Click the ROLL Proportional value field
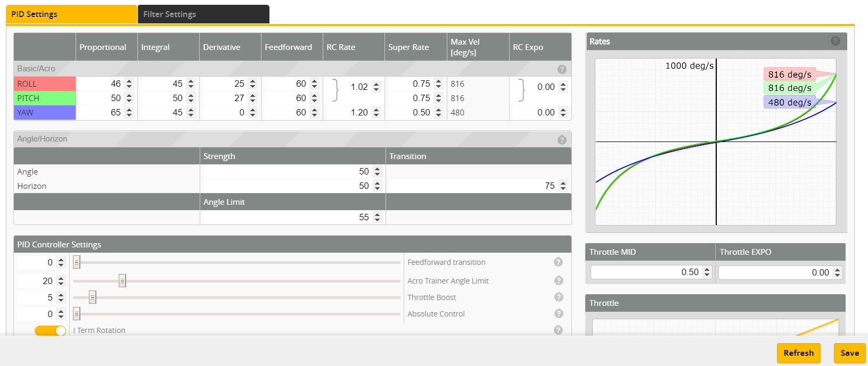 pyautogui.click(x=101, y=84)
